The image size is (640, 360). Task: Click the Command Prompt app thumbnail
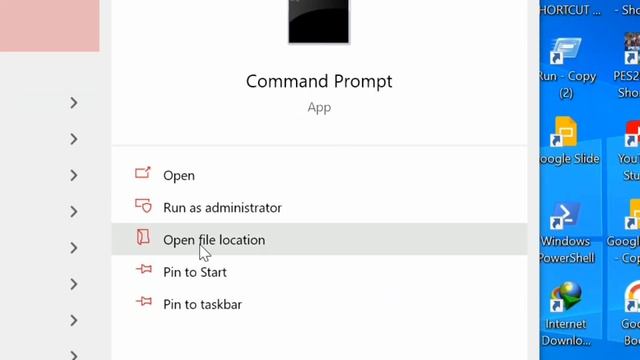pyautogui.click(x=319, y=21)
